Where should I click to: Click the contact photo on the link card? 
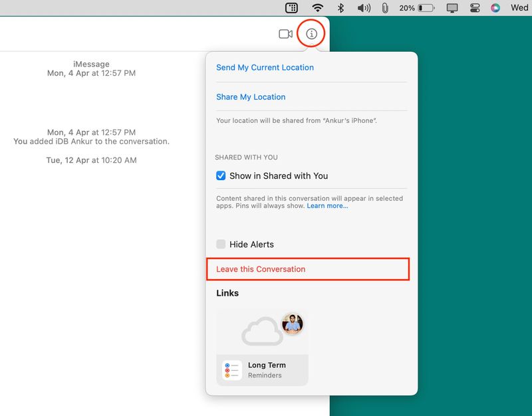(x=293, y=324)
